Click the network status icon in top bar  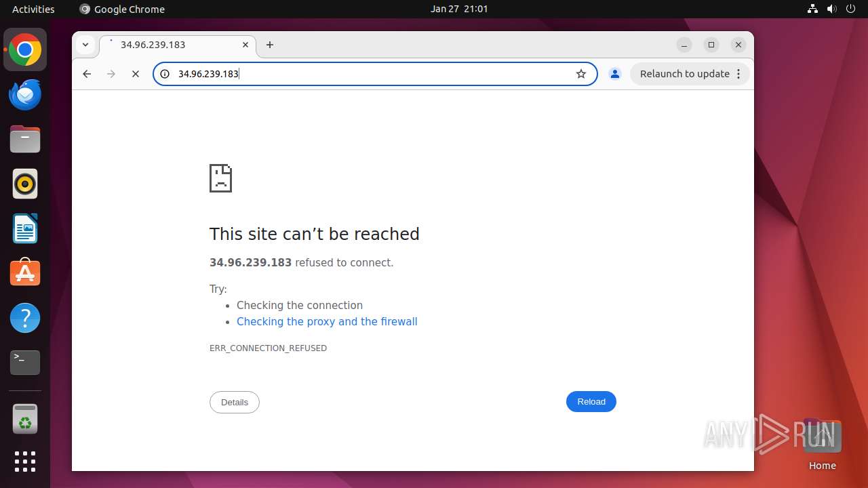(x=813, y=9)
